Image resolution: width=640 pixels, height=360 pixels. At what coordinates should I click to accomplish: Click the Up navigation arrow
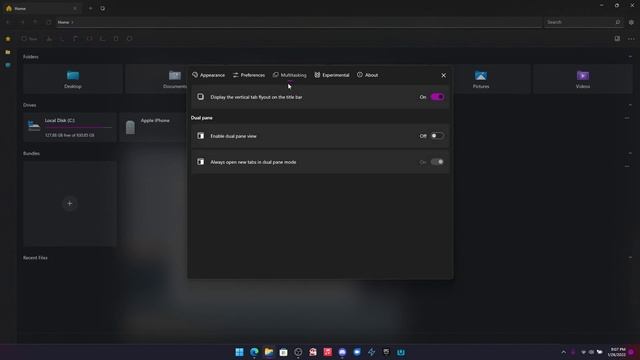pyautogui.click(x=36, y=22)
